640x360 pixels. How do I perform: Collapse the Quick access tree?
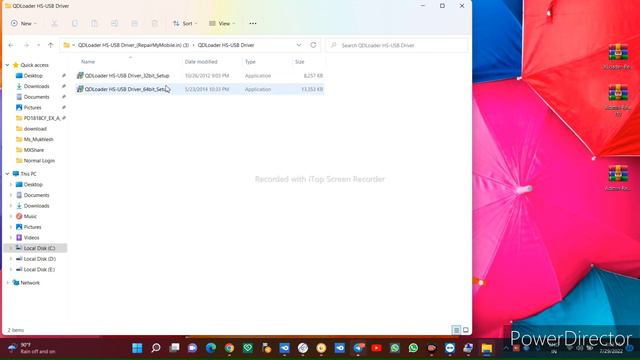[7, 65]
